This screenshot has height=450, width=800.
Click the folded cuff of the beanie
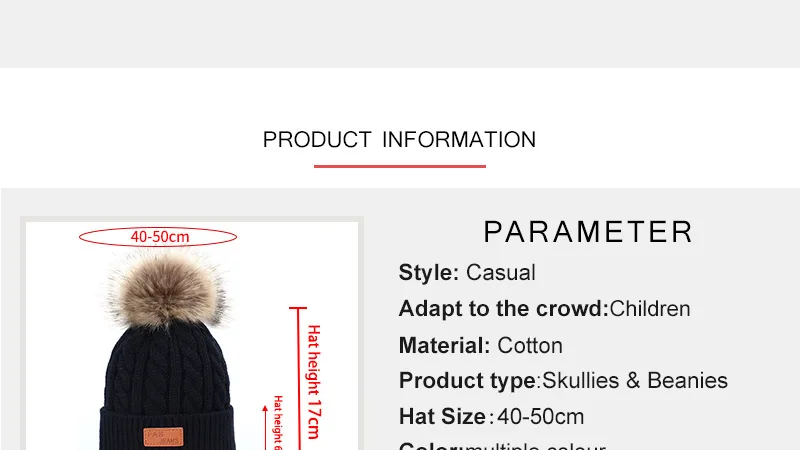pyautogui.click(x=167, y=429)
